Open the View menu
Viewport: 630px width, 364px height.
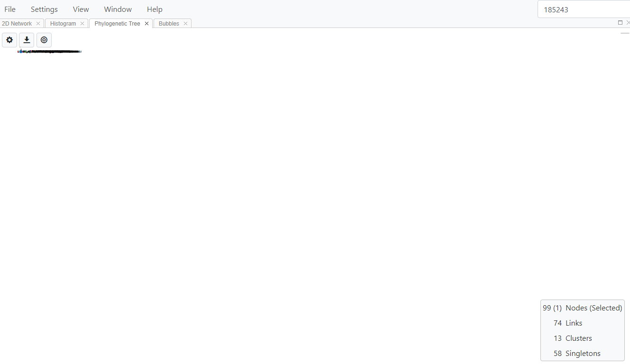pyautogui.click(x=81, y=9)
